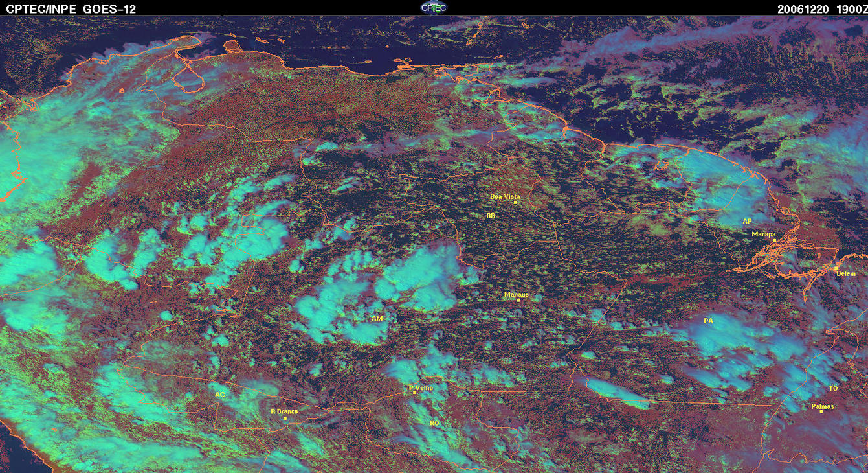Click the AP state label

tap(747, 221)
